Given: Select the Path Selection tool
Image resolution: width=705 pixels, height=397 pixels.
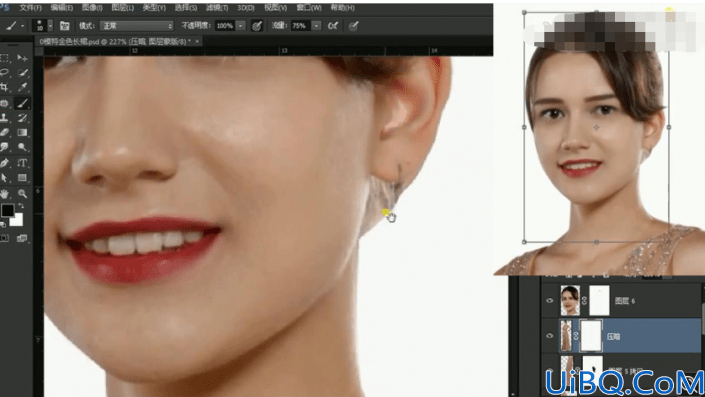Looking at the screenshot, I should [5, 178].
